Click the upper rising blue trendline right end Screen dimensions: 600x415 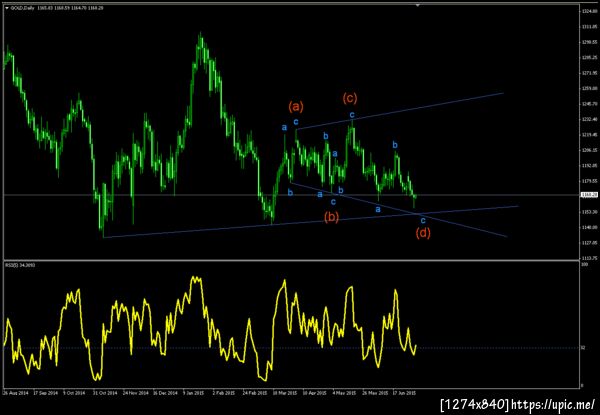(502, 93)
